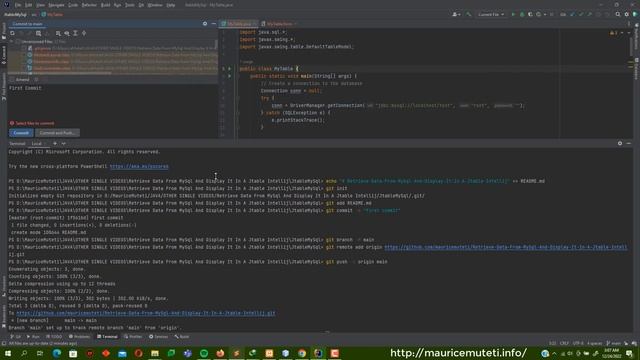The height and width of the screenshot is (360, 640).
Task: Open the Services tool window tab
Action: [x=158, y=336]
